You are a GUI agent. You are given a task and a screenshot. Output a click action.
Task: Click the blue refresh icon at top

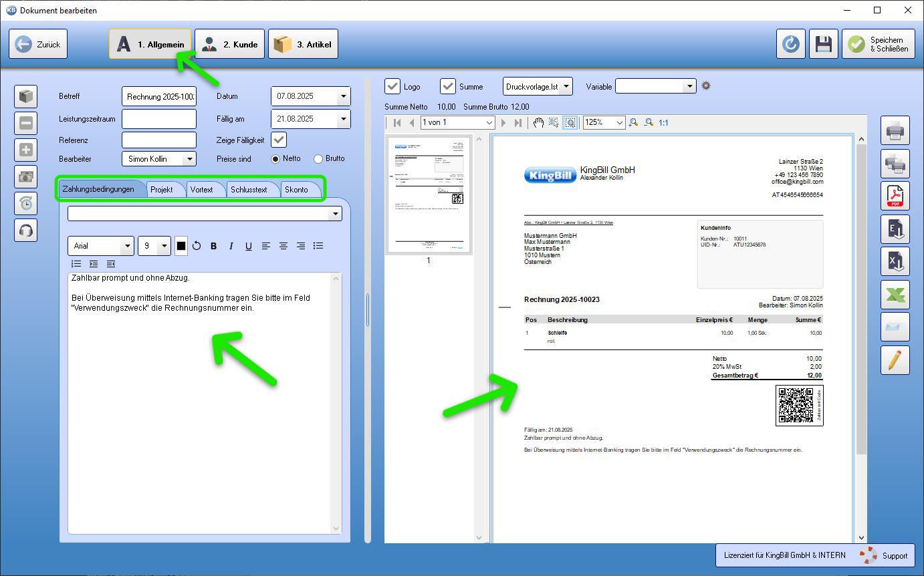tap(791, 44)
